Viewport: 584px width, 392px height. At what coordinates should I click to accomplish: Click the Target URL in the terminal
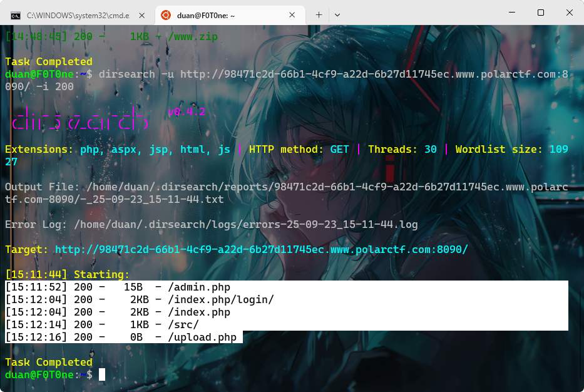[x=262, y=249]
